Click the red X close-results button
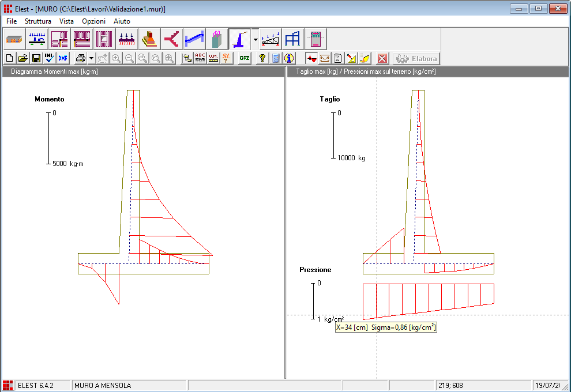Image resolution: width=571 pixels, height=392 pixels. 382,58
